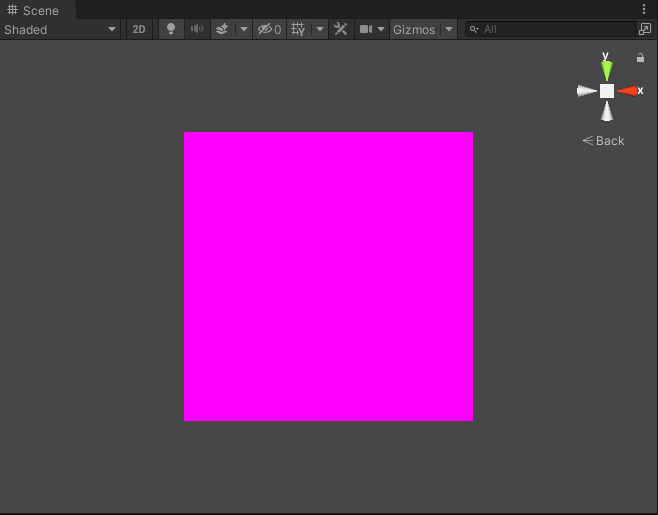Viewport: 658px width, 515px height.
Task: Click the Back projection label
Action: pos(604,141)
